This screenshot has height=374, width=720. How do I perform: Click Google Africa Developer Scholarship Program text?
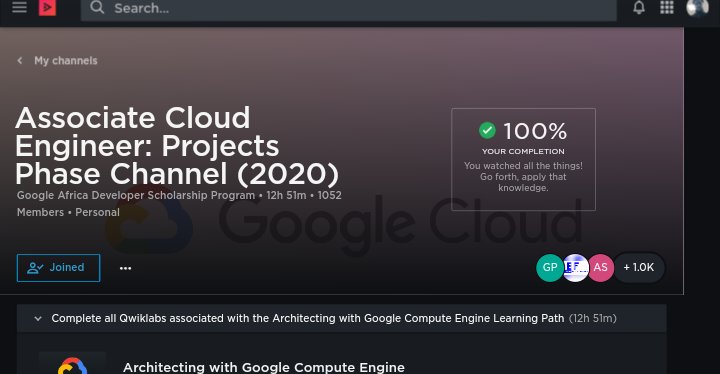click(136, 195)
